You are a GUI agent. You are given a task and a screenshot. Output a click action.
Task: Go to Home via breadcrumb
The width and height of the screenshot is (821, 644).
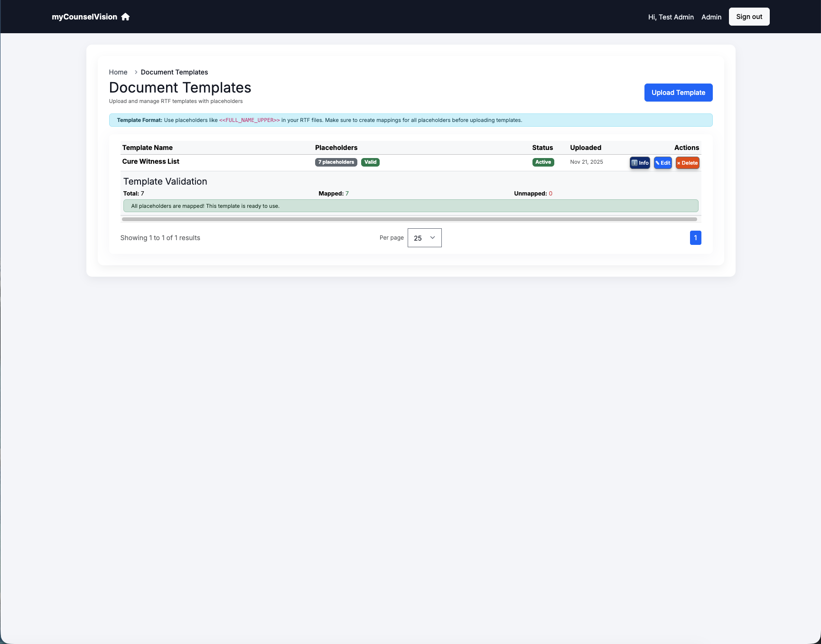118,72
